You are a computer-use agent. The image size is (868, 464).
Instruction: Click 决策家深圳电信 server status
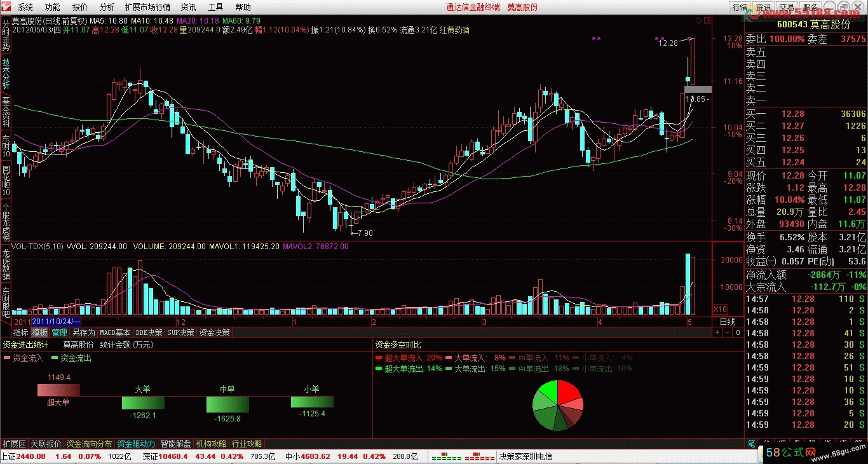(526, 456)
